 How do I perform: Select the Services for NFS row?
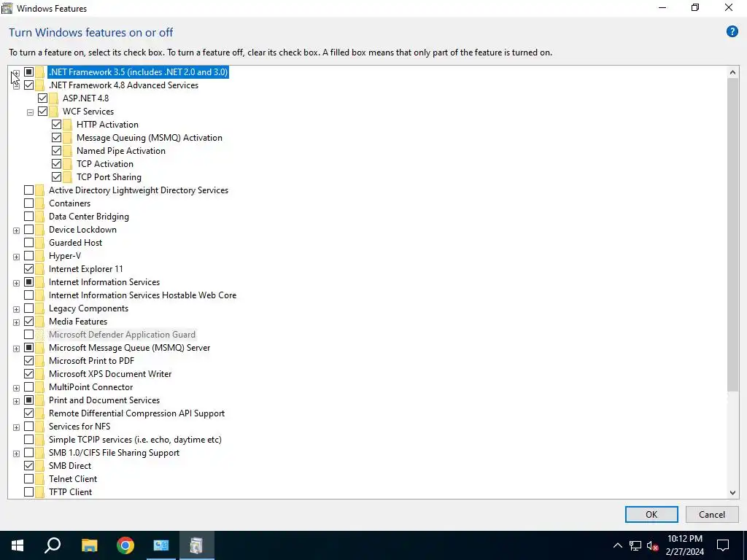click(x=80, y=427)
